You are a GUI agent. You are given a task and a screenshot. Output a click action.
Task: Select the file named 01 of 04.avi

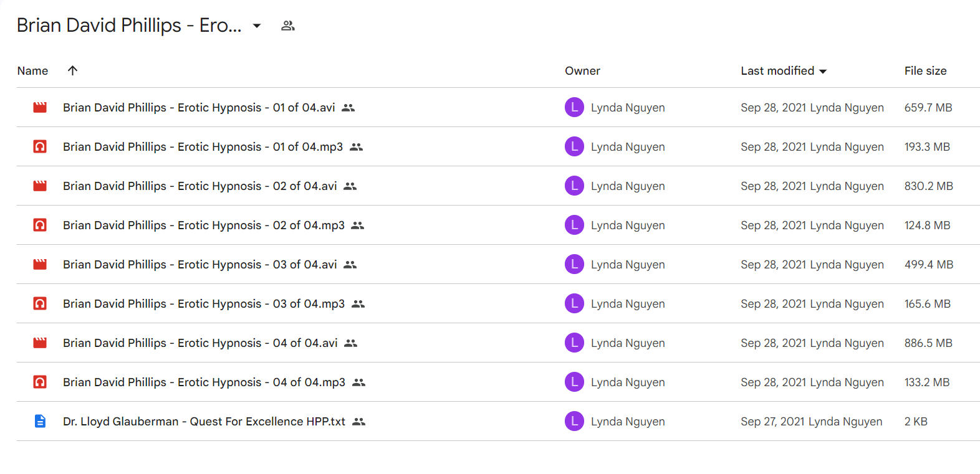[199, 108]
